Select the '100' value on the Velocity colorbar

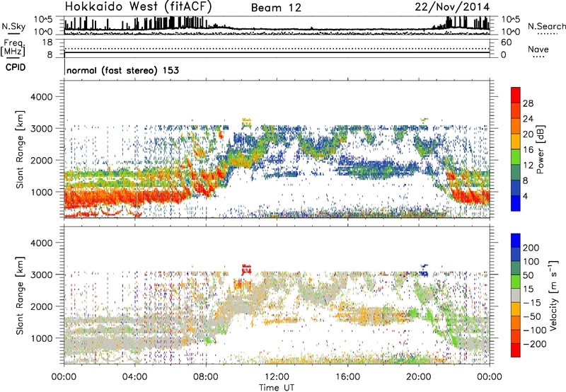click(x=531, y=262)
